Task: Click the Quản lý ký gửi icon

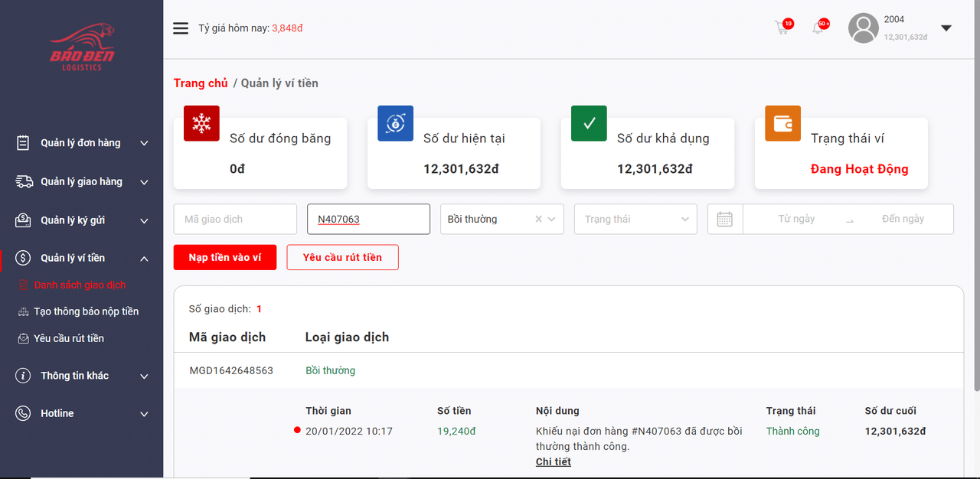Action: (x=24, y=220)
